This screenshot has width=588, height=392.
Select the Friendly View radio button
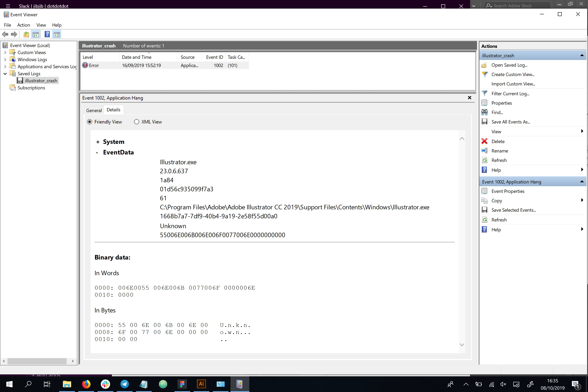pyautogui.click(x=90, y=122)
